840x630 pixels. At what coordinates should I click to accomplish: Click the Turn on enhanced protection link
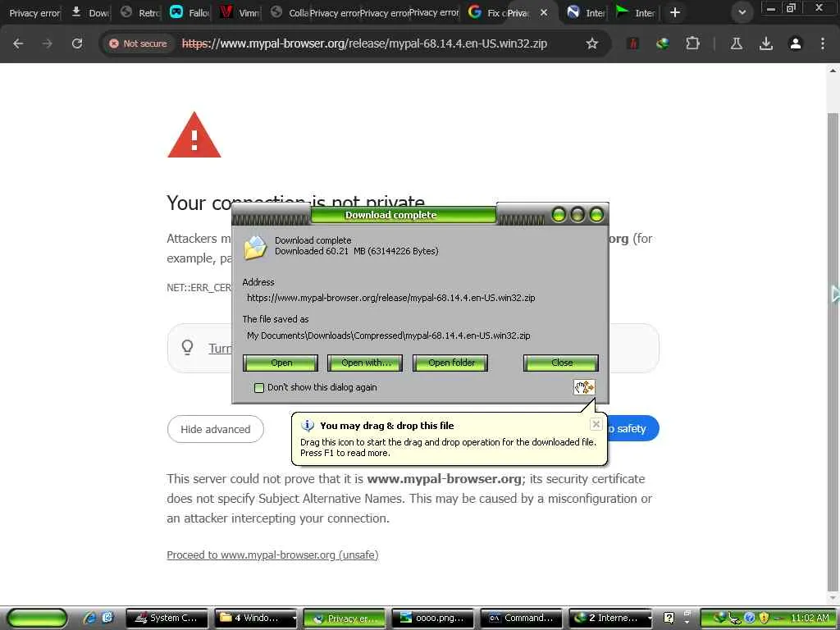click(220, 348)
